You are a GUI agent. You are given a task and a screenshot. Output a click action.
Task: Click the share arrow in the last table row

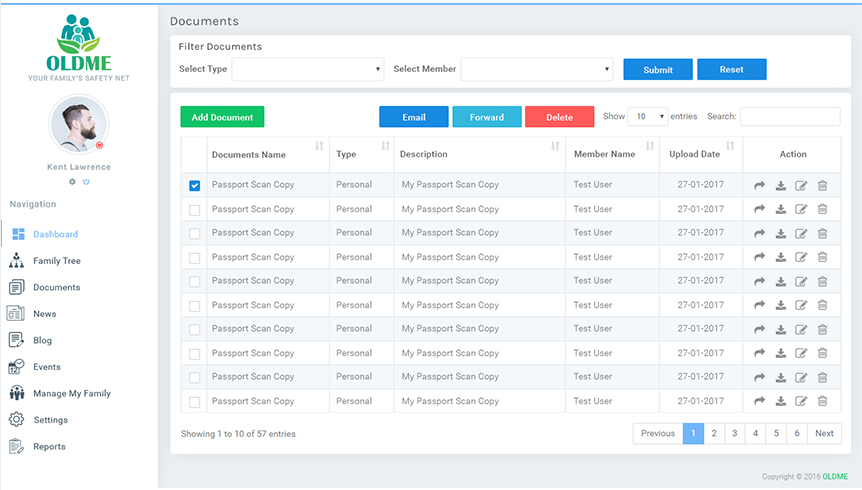(759, 401)
